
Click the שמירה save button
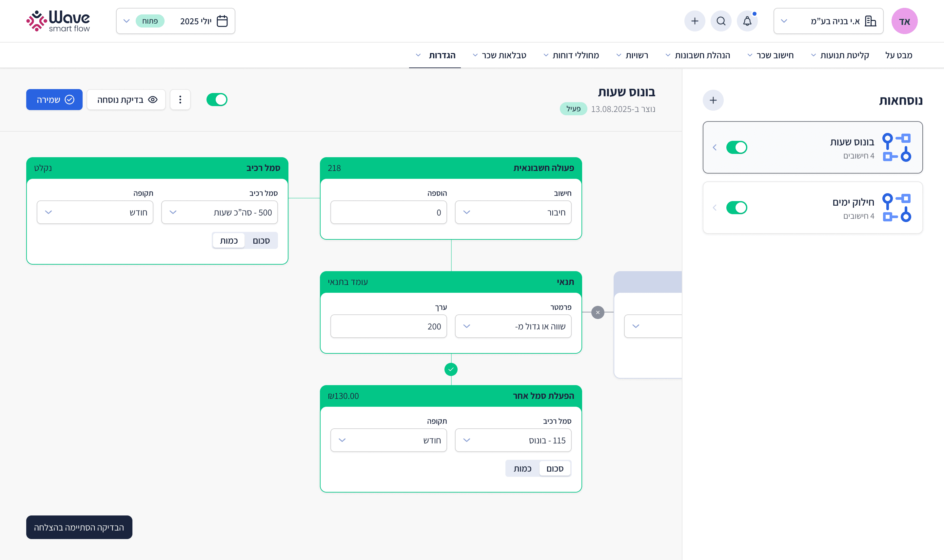tap(54, 100)
